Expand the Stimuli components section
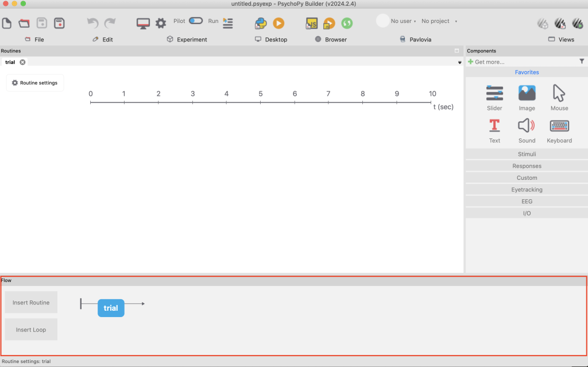The height and width of the screenshot is (367, 588). (527, 154)
